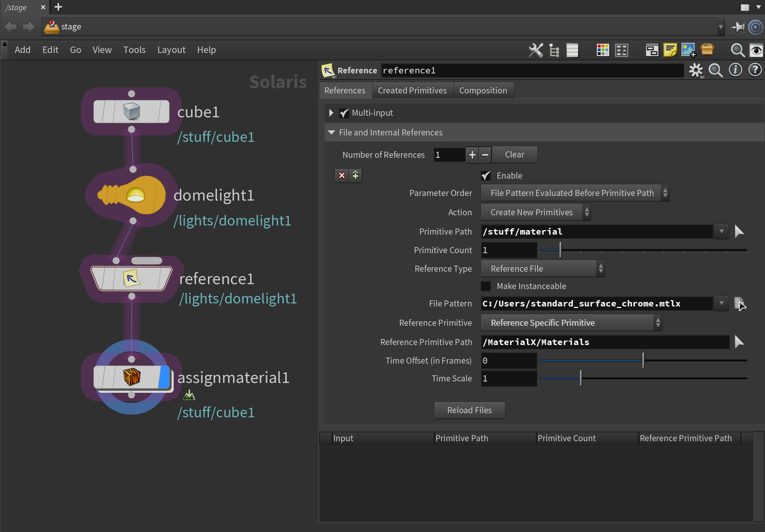Toggle the pin pane icon
The width and height of the screenshot is (765, 532).
738,27
